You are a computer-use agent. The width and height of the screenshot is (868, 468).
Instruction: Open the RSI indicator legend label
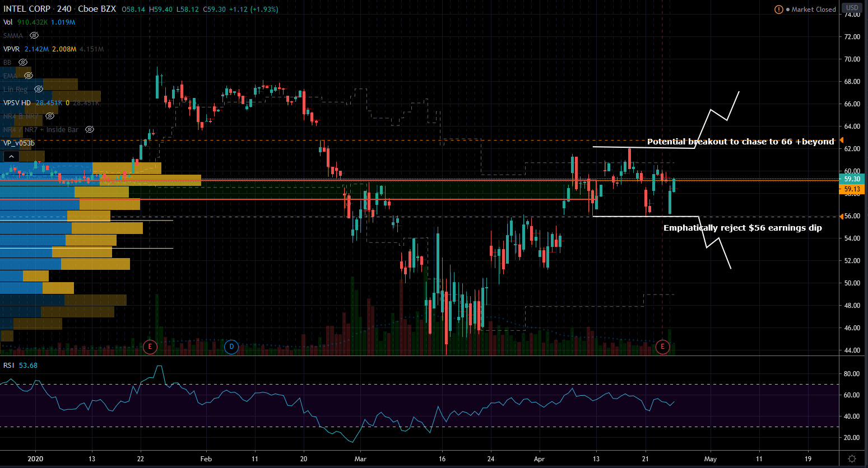coord(8,365)
